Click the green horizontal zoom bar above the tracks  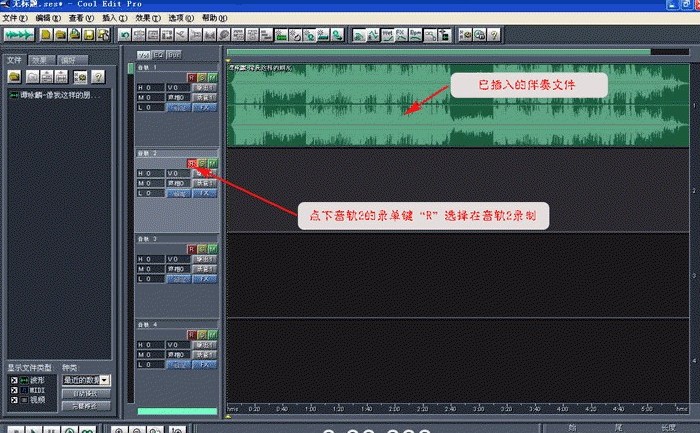438,52
